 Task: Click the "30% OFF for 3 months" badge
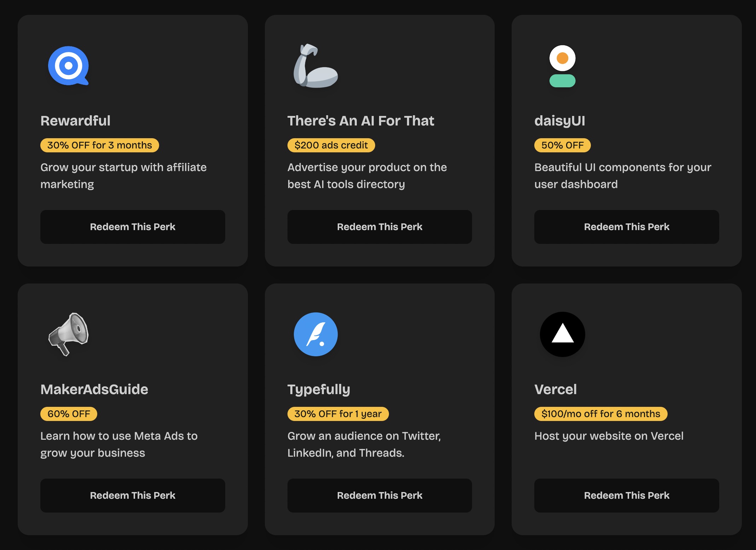point(99,145)
